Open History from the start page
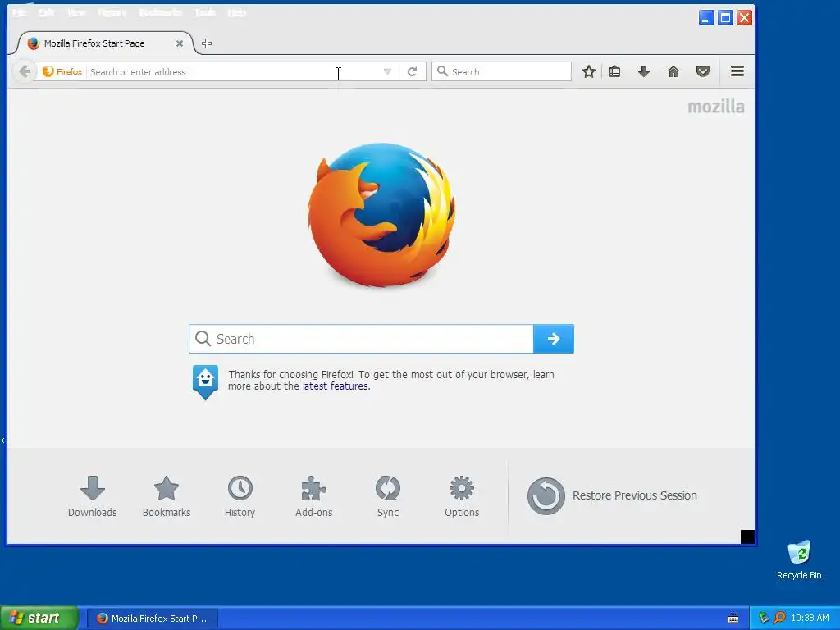Screen dimensions: 840x630 pyautogui.click(x=240, y=496)
